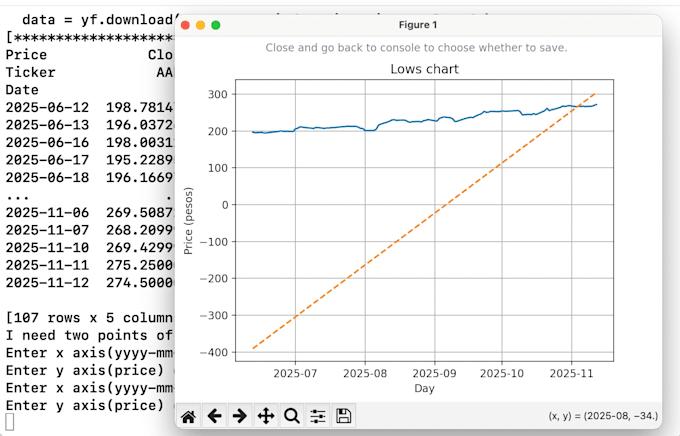Viewport: 680px width, 436px height.
Task: Click the 'Price' header in terminal output
Action: click(26, 55)
